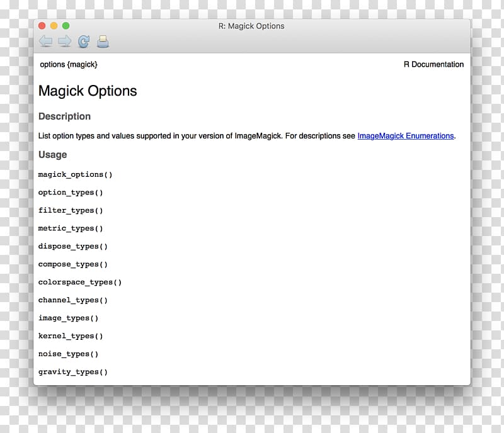Viewport: 504px width, 433px height.
Task: Click the image_types() usage line
Action: click(68, 318)
